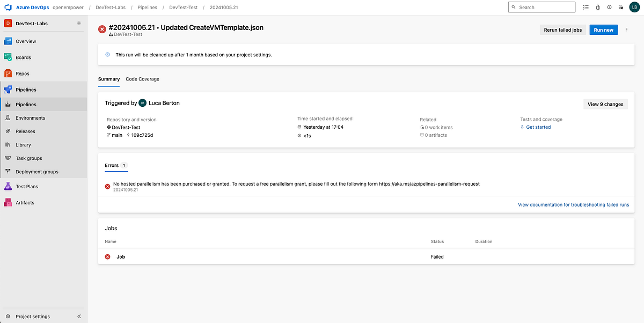Open the LB user avatar menu
Viewport: 644px width, 323px height.
(x=634, y=7)
